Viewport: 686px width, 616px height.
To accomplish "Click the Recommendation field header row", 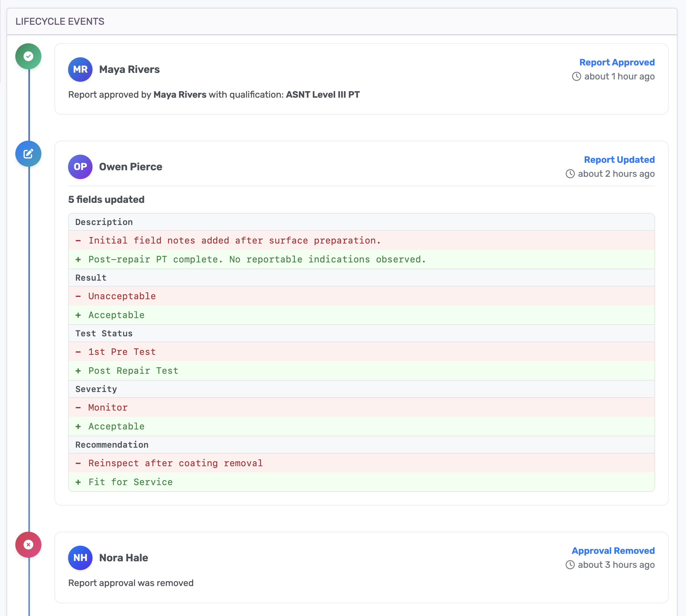I will pyautogui.click(x=361, y=445).
